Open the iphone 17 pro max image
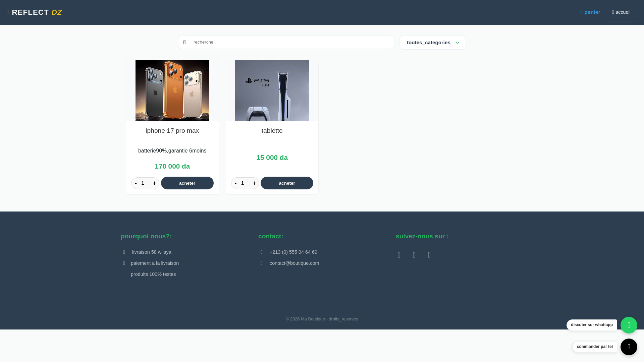This screenshot has width=644, height=362. click(x=172, y=90)
